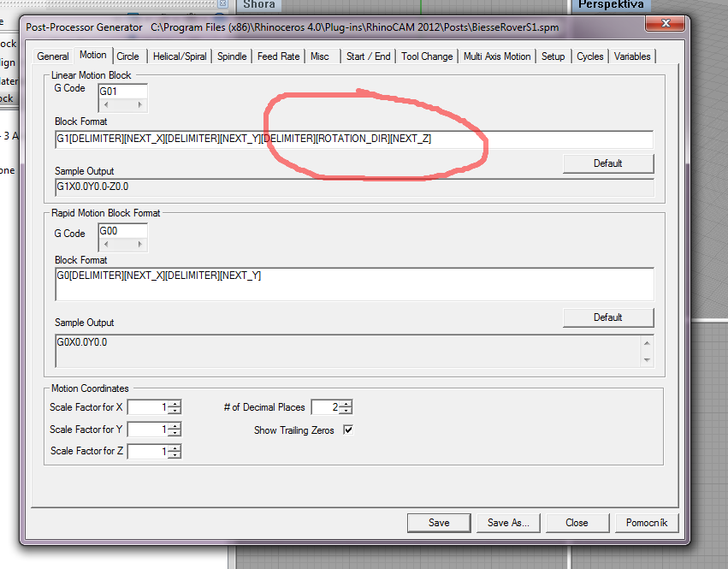Select the Helical/Spiral tab
The height and width of the screenshot is (569, 728).
click(180, 56)
